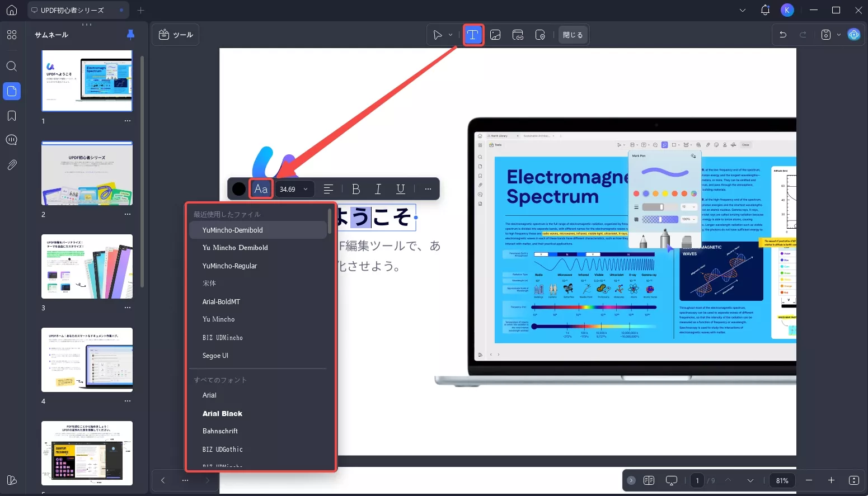Open the layers icon at the bottom of the sidebar
The width and height of the screenshot is (868, 496).
click(12, 480)
